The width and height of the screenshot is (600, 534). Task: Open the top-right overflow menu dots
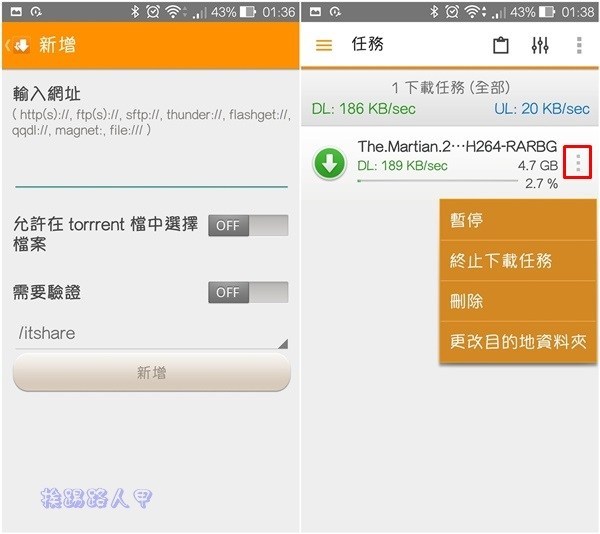579,45
